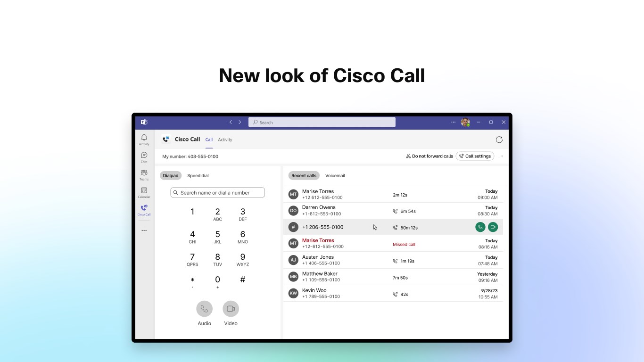Select the Dialpad tab
The image size is (644, 362).
coord(171,176)
